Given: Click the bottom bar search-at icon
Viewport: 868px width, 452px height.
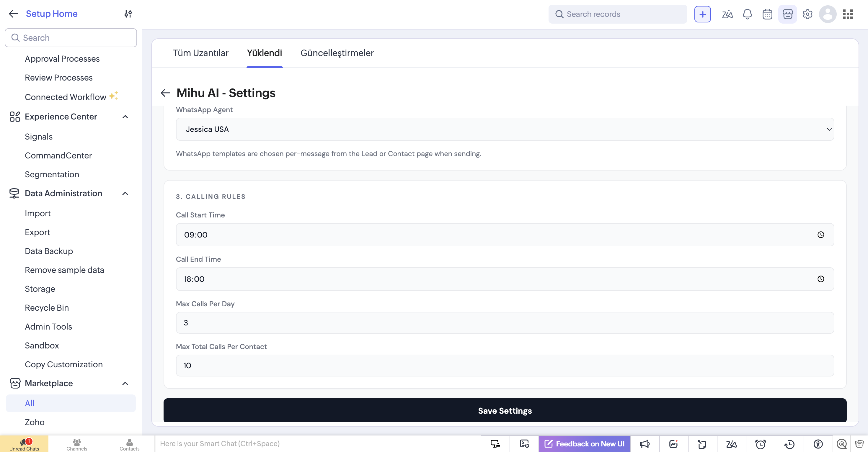Looking at the screenshot, I should point(842,444).
